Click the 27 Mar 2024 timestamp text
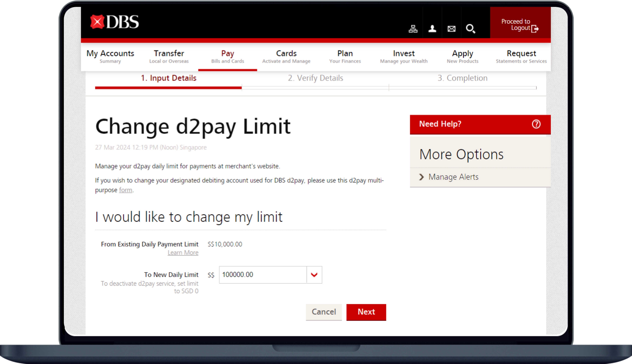 point(151,147)
